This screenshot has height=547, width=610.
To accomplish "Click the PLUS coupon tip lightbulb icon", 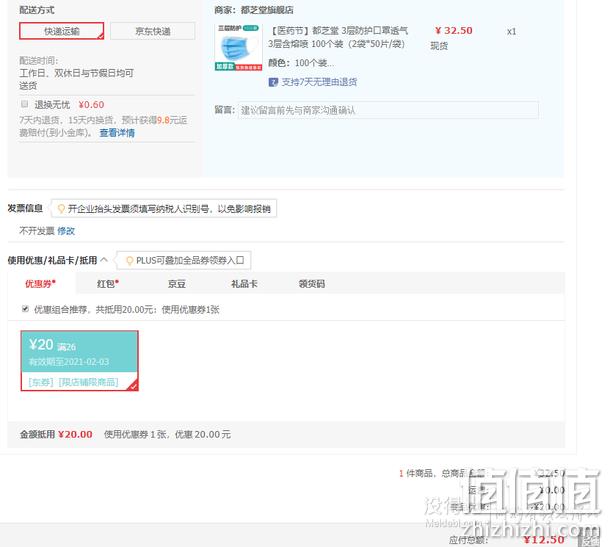I will coord(130,261).
